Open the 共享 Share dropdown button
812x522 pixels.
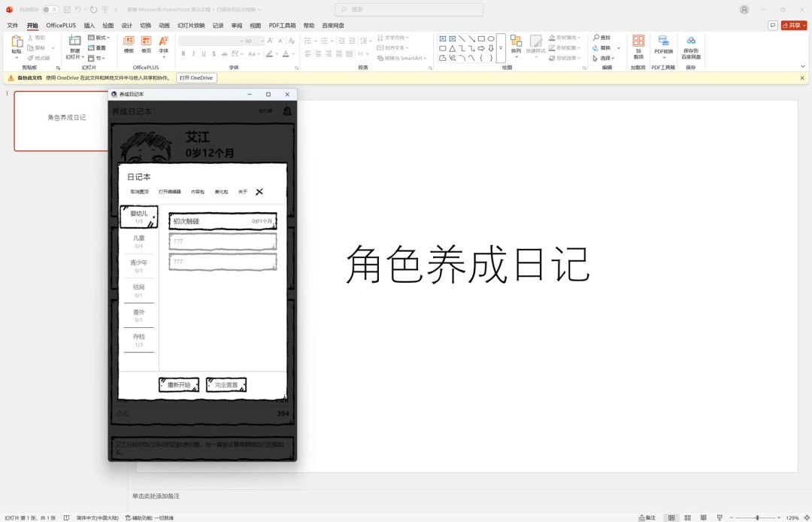click(794, 26)
